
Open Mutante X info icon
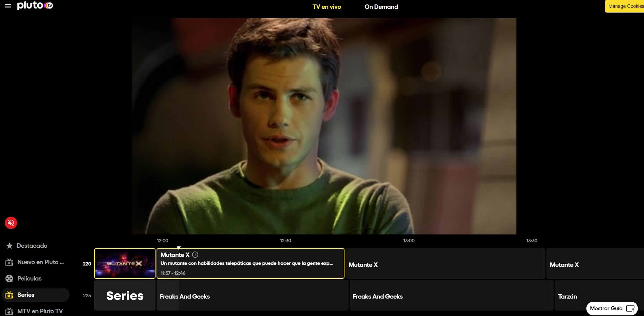pos(195,255)
